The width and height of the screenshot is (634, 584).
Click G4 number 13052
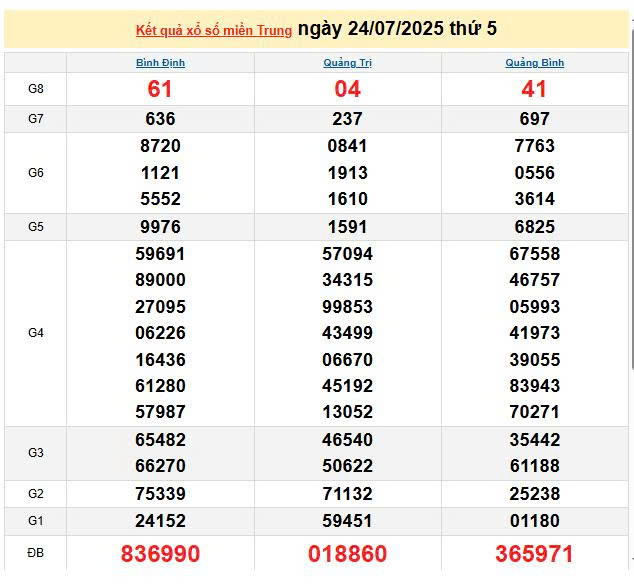(347, 412)
